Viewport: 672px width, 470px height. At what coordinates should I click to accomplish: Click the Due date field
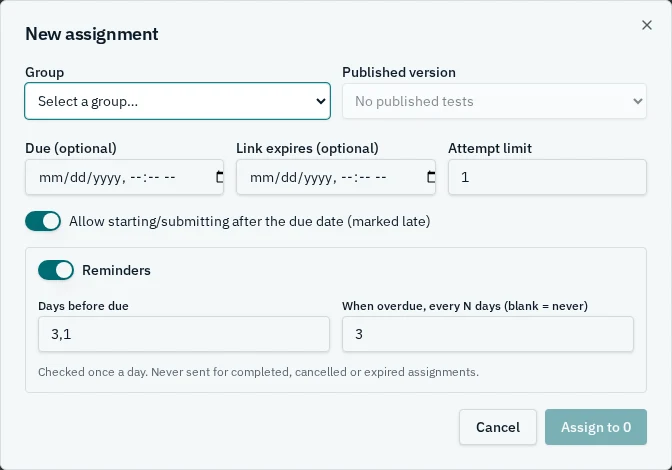(124, 177)
